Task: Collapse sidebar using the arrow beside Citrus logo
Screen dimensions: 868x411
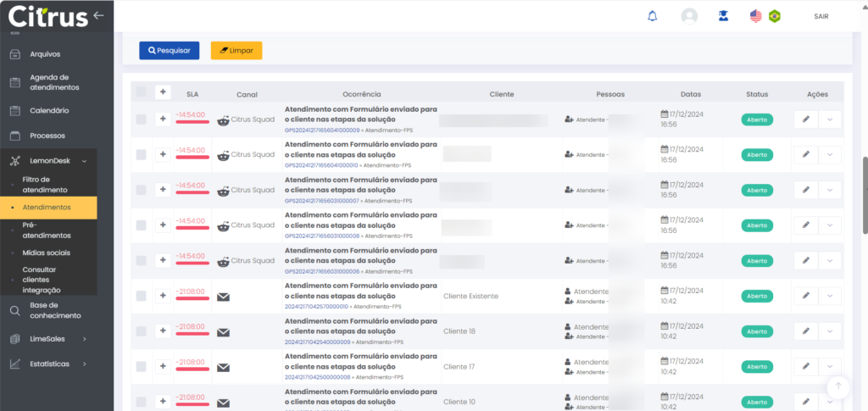Action: [x=99, y=15]
